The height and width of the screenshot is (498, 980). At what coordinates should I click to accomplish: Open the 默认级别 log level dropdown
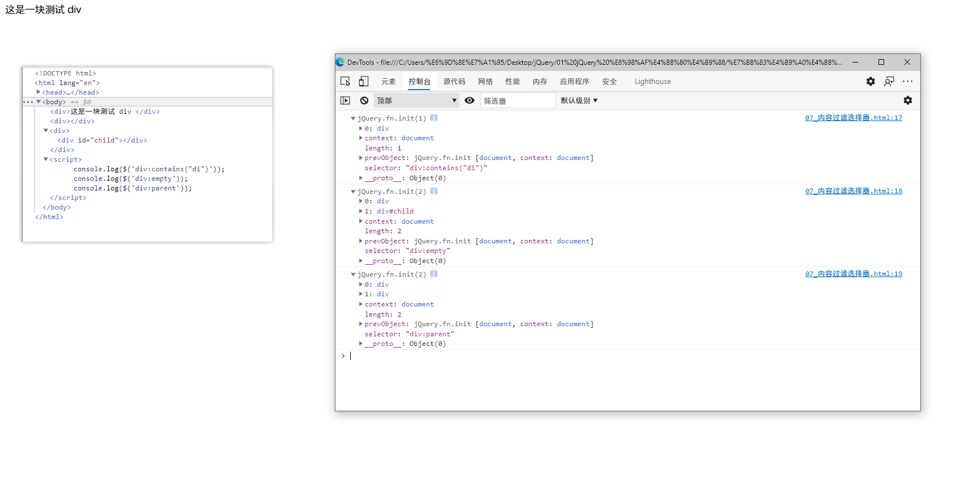[x=579, y=100]
